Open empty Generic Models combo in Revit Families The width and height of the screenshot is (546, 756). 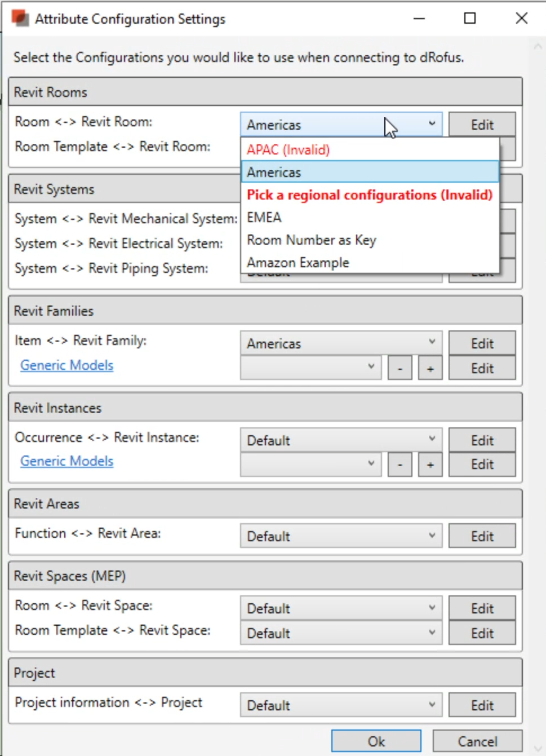(310, 368)
